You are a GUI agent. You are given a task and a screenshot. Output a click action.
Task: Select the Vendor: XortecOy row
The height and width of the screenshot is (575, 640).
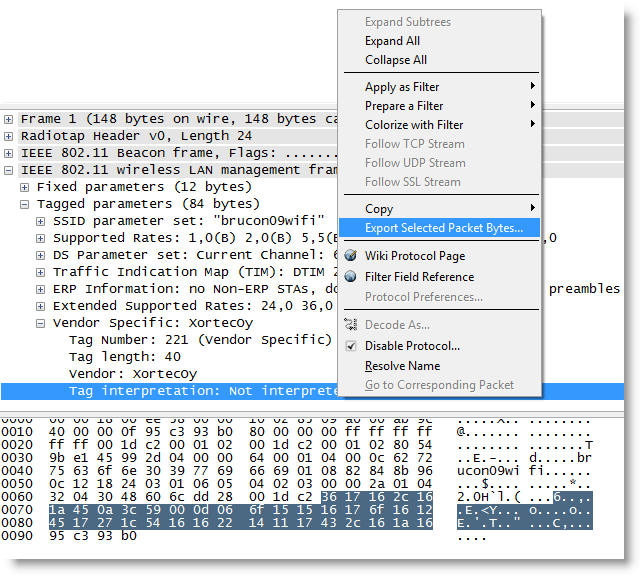(133, 374)
